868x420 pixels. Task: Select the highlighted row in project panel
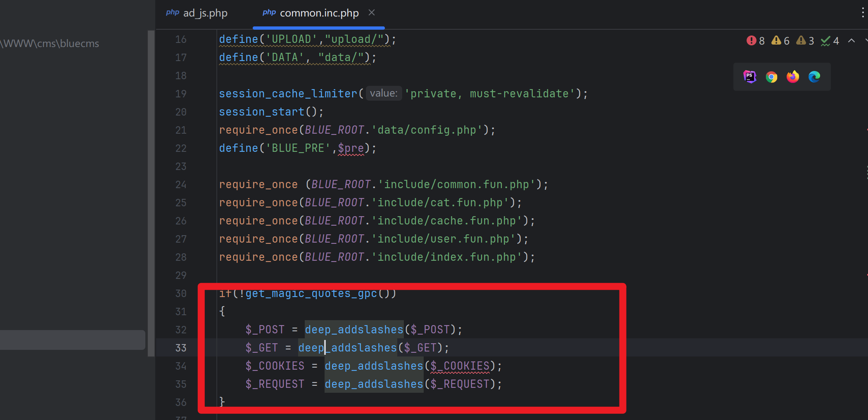72,340
